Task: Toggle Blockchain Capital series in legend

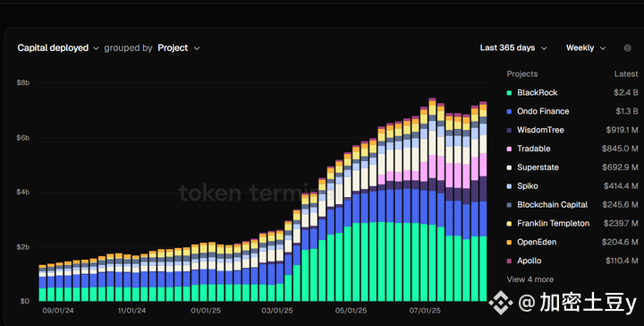Action: point(552,205)
